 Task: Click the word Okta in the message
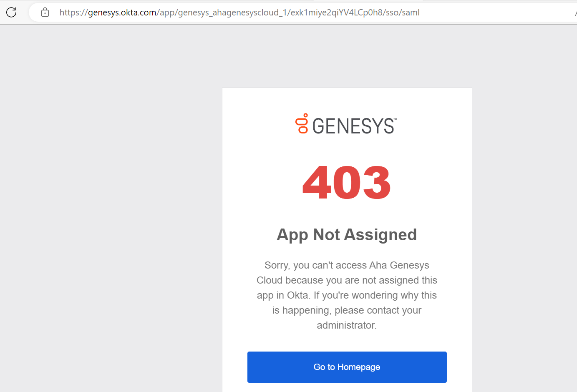click(x=297, y=295)
